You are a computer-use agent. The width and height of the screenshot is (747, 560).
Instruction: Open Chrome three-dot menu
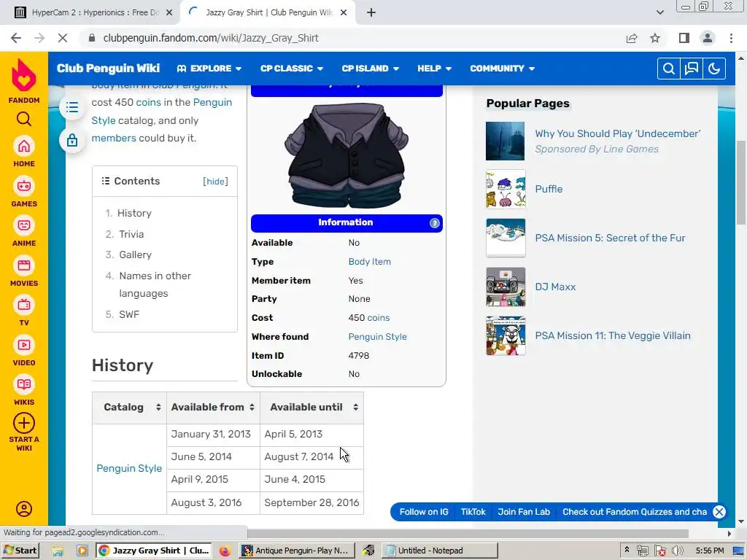tap(731, 38)
